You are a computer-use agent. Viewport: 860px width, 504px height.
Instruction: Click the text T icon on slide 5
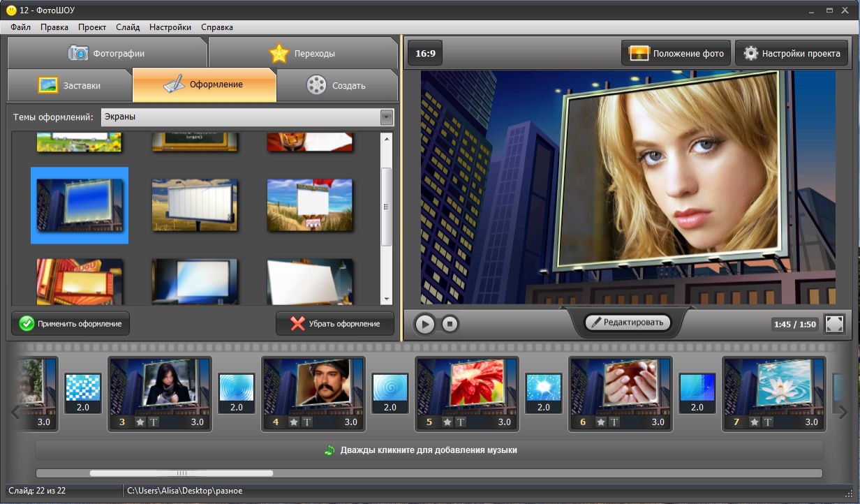(461, 422)
